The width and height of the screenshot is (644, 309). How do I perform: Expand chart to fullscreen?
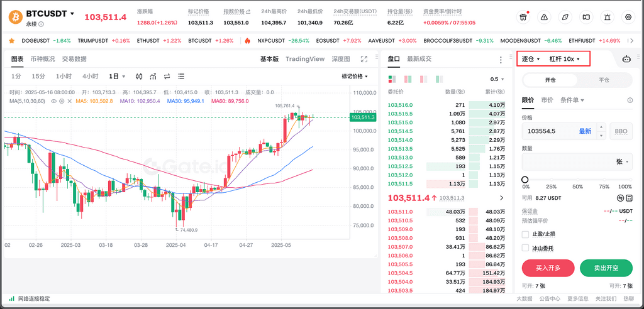click(364, 59)
